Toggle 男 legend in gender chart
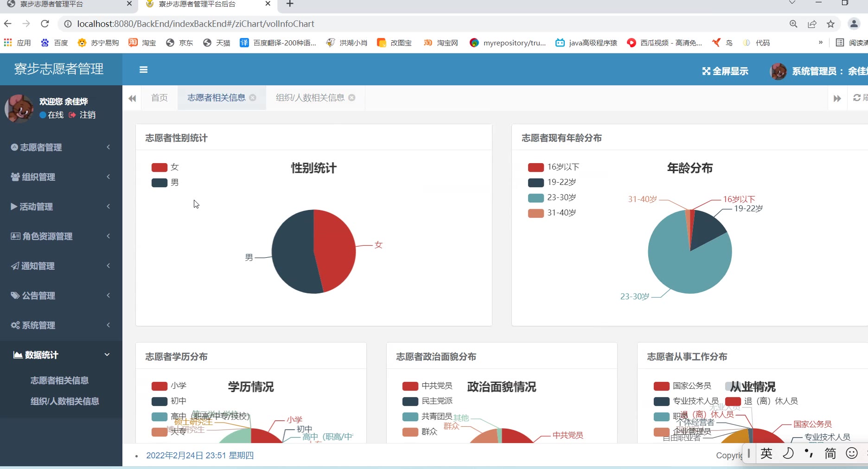 click(165, 183)
